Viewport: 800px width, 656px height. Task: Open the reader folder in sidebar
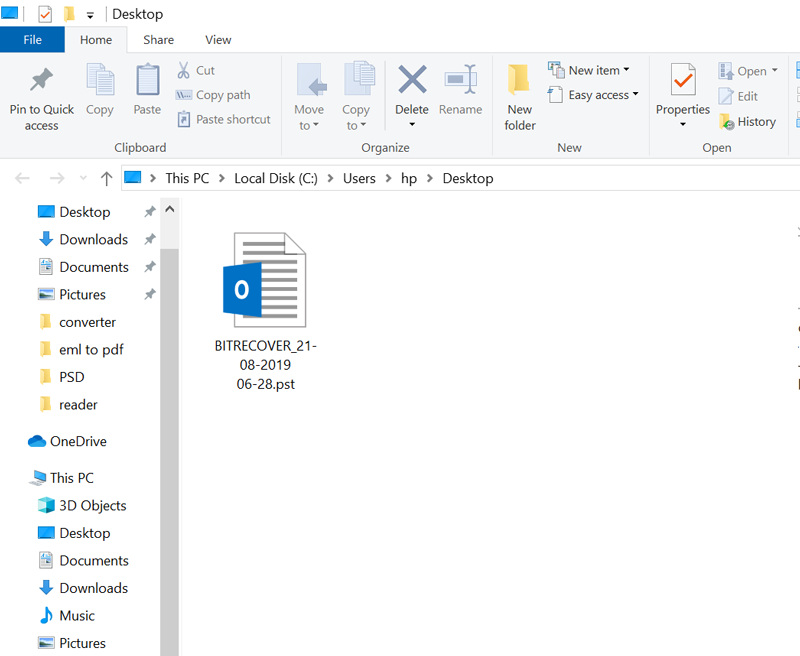pyautogui.click(x=78, y=405)
